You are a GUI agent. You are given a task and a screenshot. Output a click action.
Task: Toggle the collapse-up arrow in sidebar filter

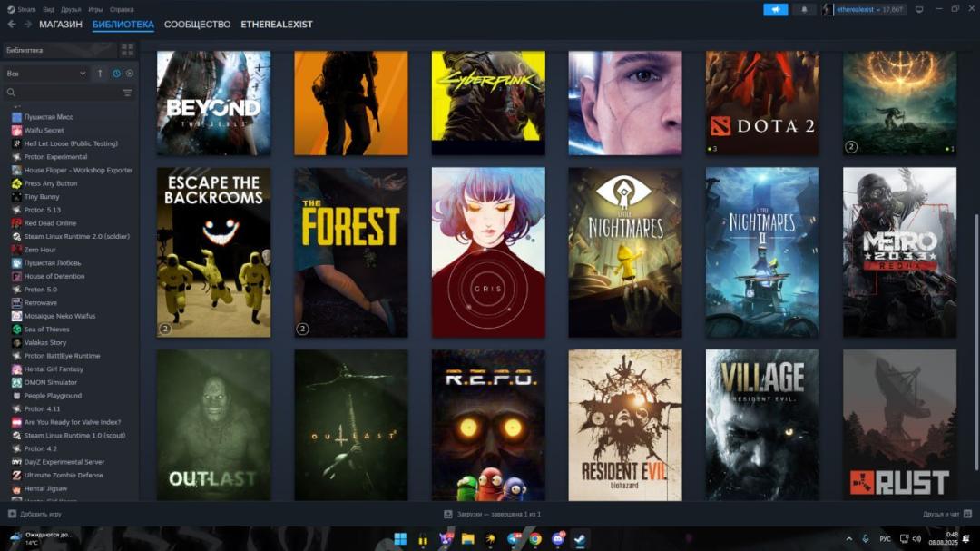pyautogui.click(x=100, y=74)
